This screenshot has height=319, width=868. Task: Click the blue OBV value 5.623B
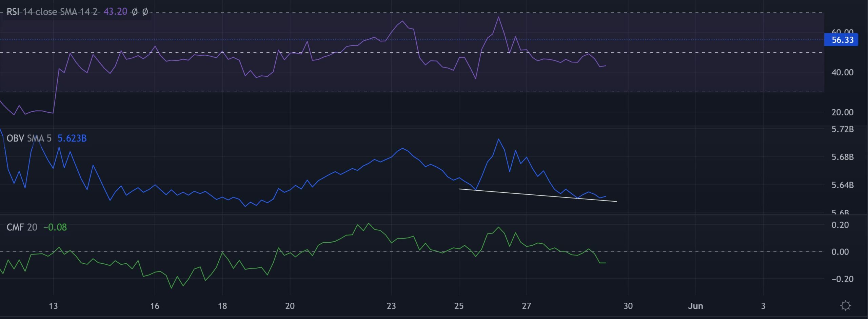coord(72,138)
